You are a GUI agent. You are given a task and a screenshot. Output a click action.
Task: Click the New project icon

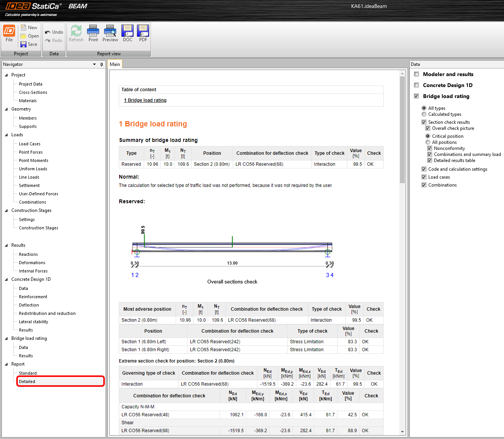pos(23,28)
